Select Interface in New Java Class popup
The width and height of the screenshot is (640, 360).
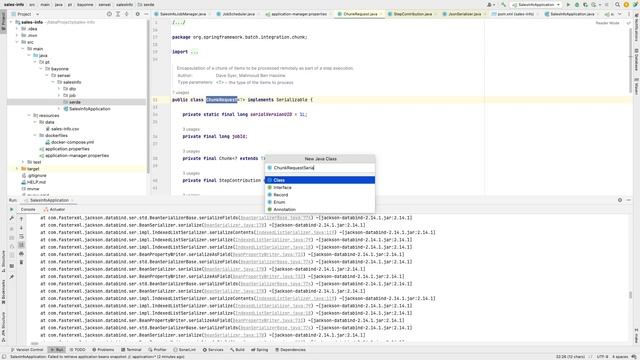[x=320, y=187]
